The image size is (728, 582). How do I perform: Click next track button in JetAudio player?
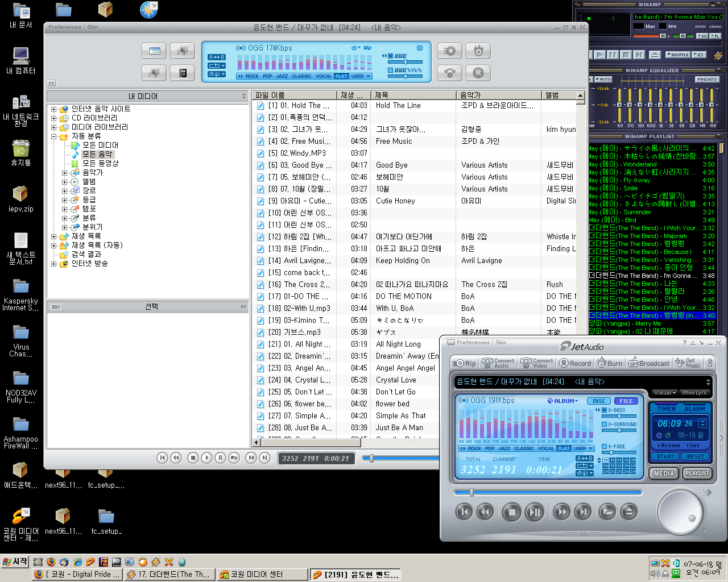coord(582,512)
